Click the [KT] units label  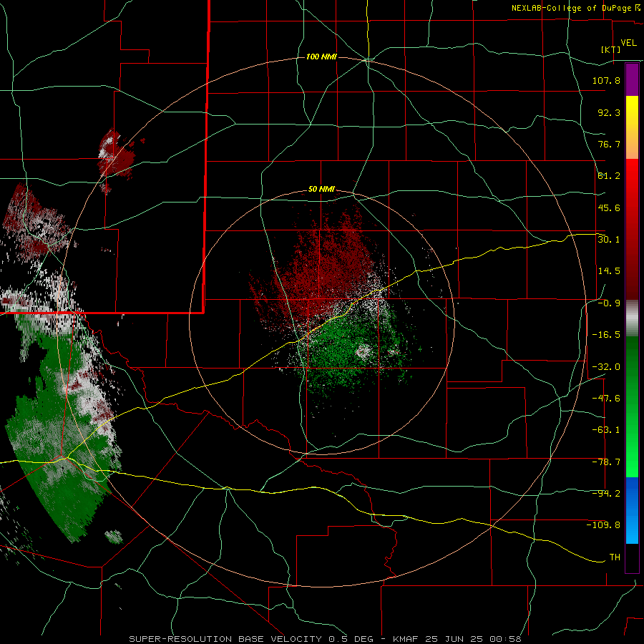611,50
